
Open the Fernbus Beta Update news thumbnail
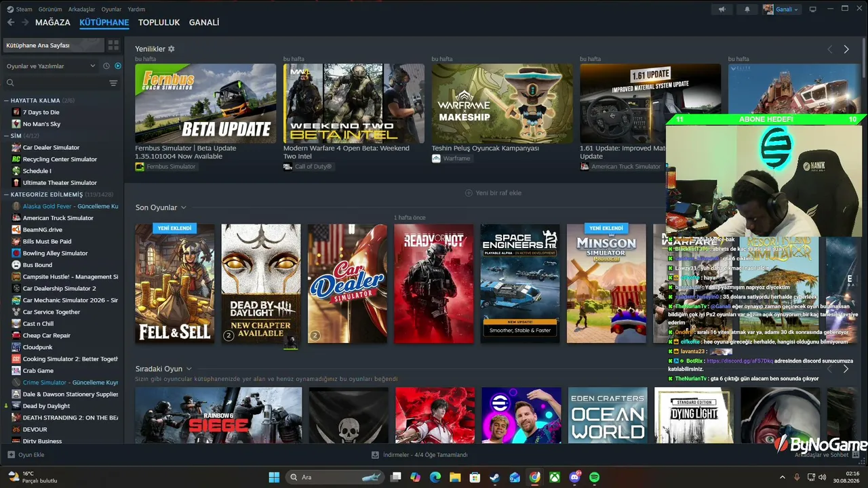205,103
